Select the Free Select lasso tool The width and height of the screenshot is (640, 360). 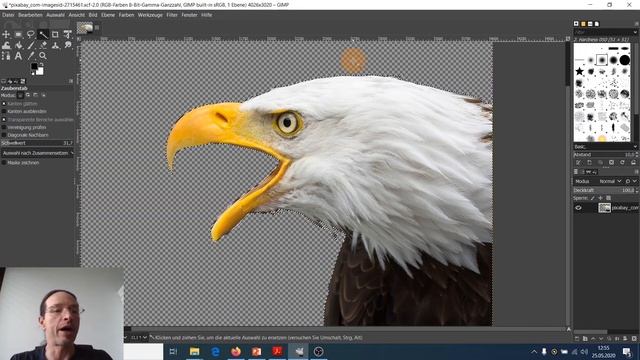click(x=31, y=35)
